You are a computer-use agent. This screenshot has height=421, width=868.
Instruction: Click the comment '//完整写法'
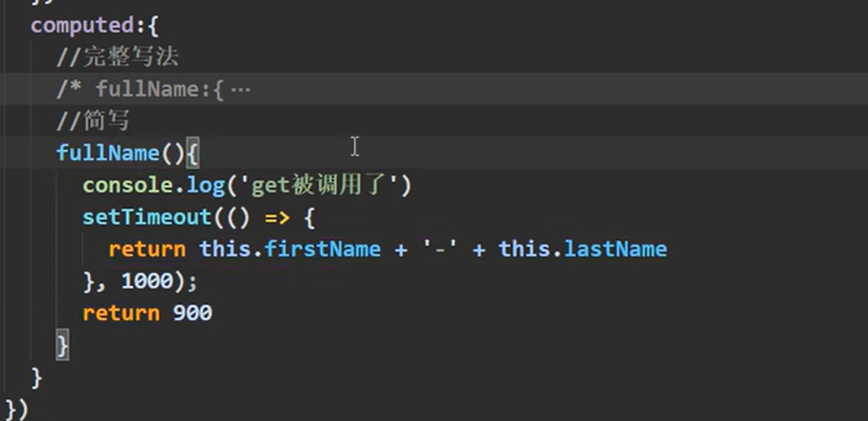point(118,57)
